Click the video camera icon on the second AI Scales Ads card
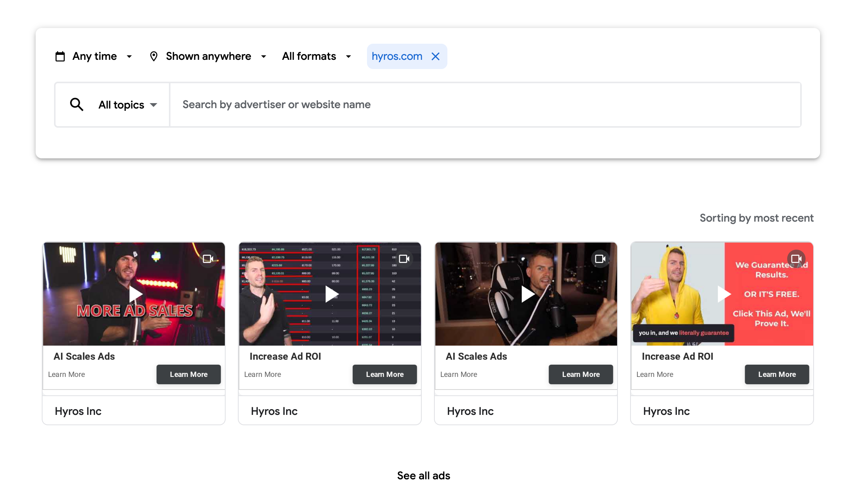The width and height of the screenshot is (868, 500). click(x=600, y=258)
